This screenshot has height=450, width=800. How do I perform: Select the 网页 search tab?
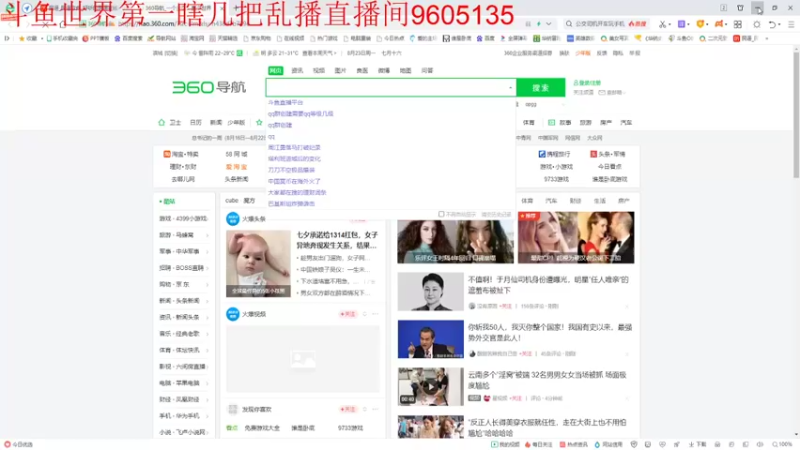click(276, 70)
